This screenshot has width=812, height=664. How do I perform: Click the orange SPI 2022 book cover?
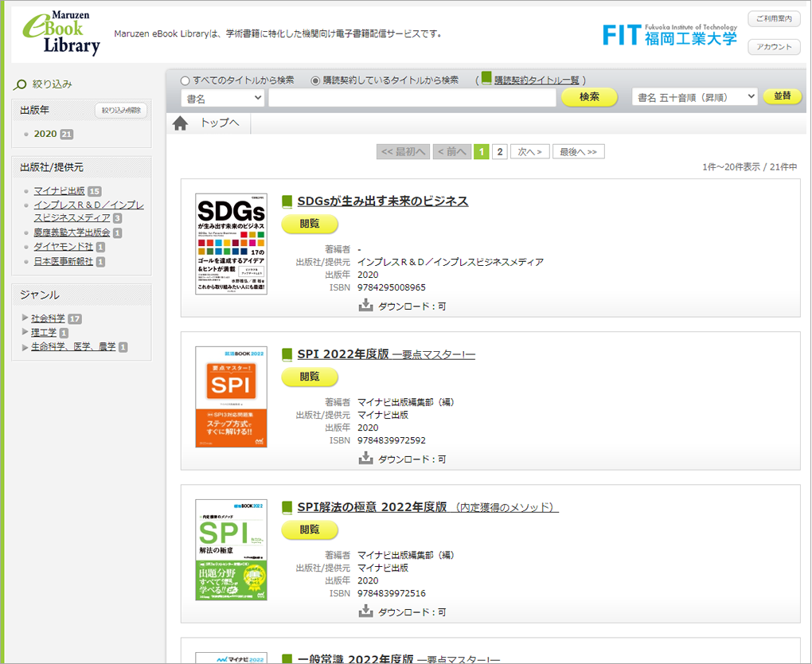pyautogui.click(x=231, y=396)
